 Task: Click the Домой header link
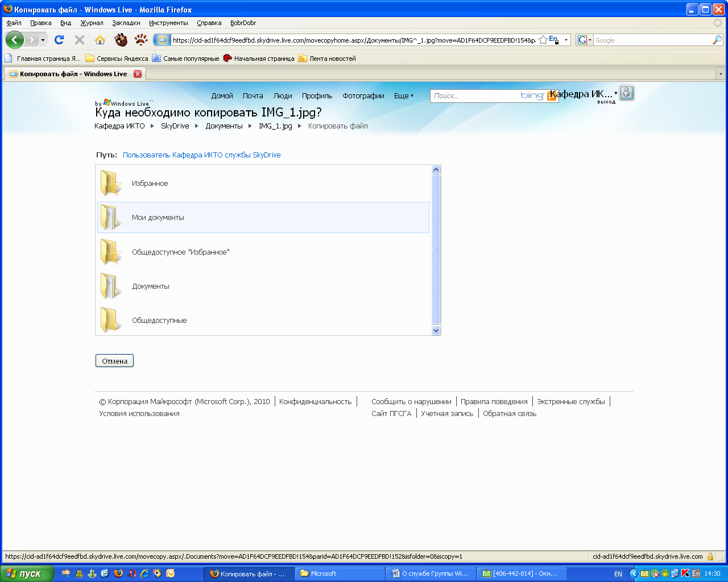pyautogui.click(x=222, y=96)
